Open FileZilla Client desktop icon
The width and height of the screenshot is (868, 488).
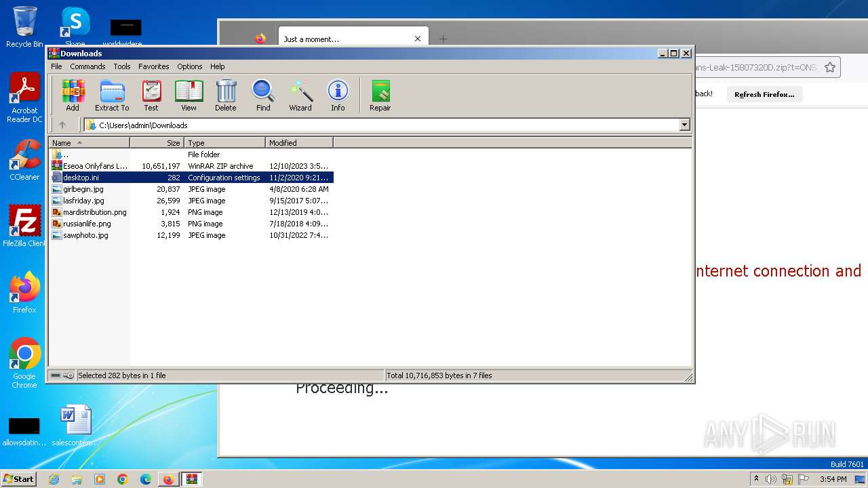[x=24, y=226]
